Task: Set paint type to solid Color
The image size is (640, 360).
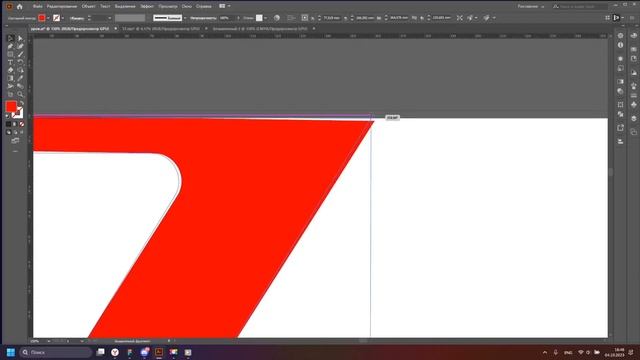Action: pyautogui.click(x=9, y=124)
